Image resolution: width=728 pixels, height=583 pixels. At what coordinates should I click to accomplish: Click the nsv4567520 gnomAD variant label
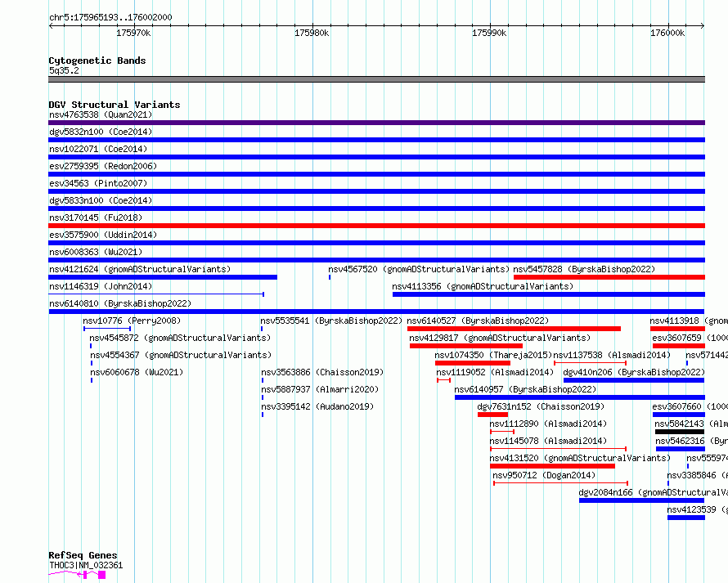click(419, 269)
